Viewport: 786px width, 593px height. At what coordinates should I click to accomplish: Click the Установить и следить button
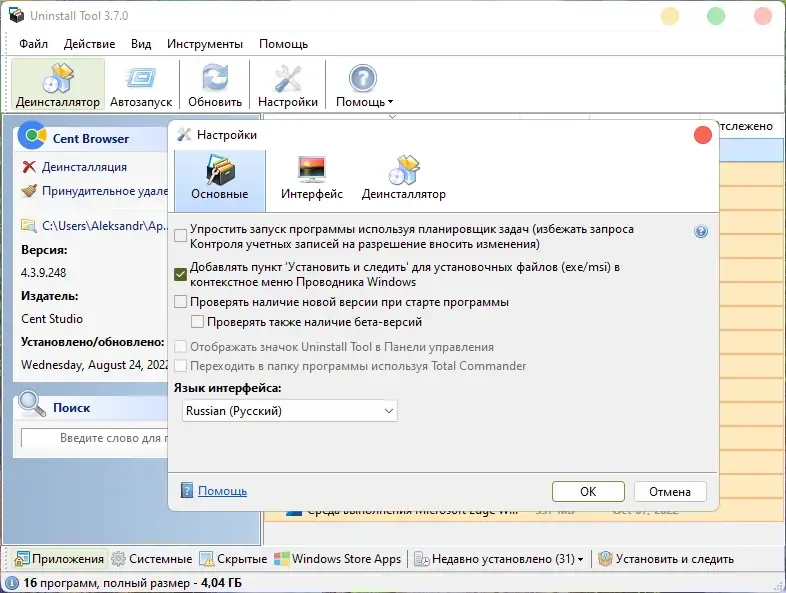[666, 559]
